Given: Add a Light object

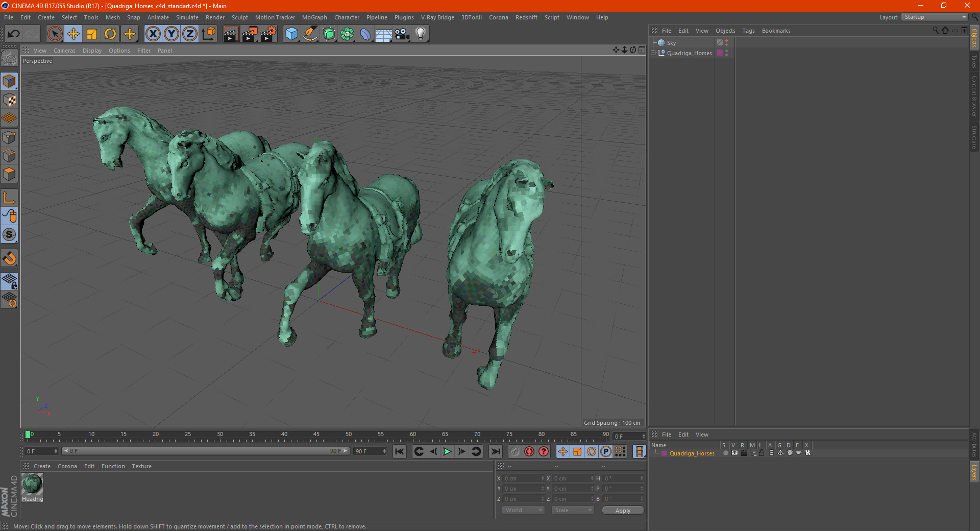Looking at the screenshot, I should point(421,34).
